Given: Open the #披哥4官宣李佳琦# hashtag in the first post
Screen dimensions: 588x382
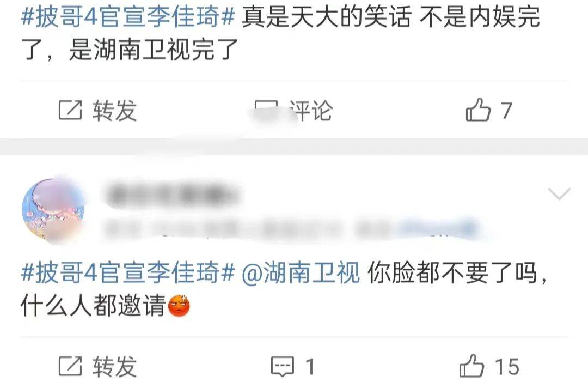Looking at the screenshot, I should (128, 17).
